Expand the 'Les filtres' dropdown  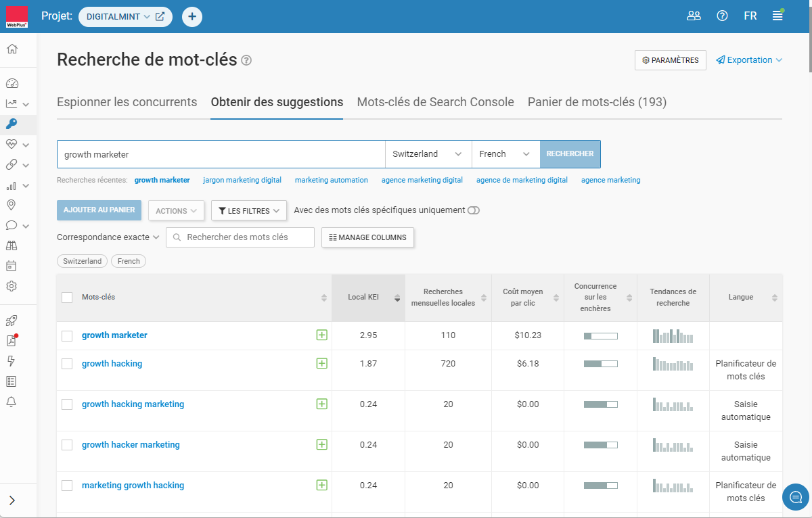tap(249, 211)
